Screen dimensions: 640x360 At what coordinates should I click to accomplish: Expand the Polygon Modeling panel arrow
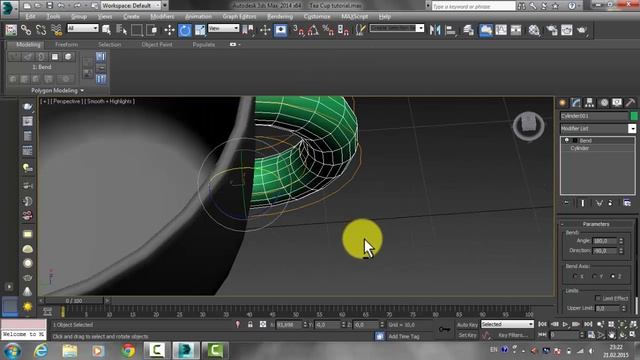[82, 91]
